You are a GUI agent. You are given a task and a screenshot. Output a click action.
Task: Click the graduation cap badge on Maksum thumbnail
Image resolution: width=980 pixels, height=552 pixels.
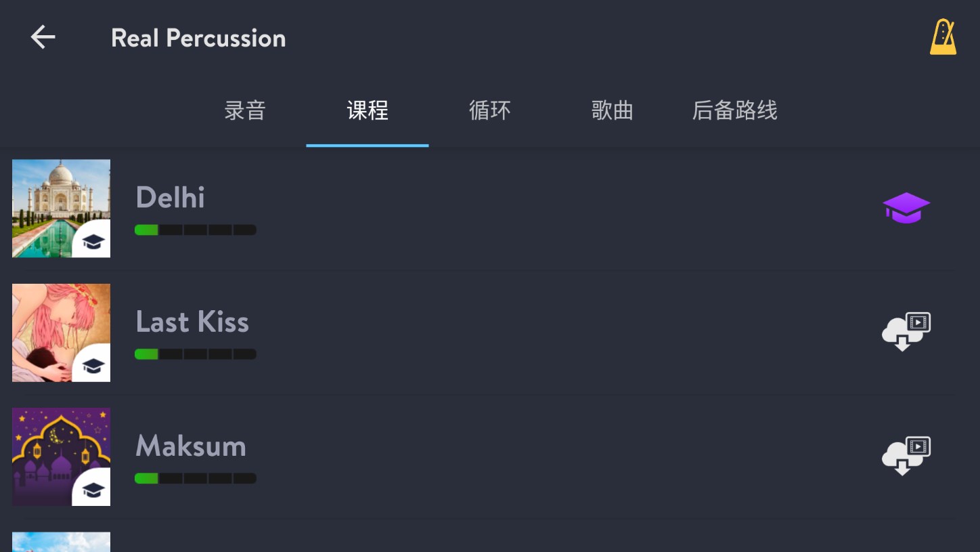pos(93,488)
